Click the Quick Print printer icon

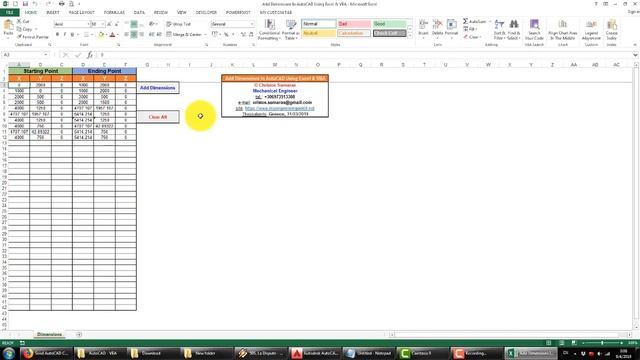pos(62,4)
